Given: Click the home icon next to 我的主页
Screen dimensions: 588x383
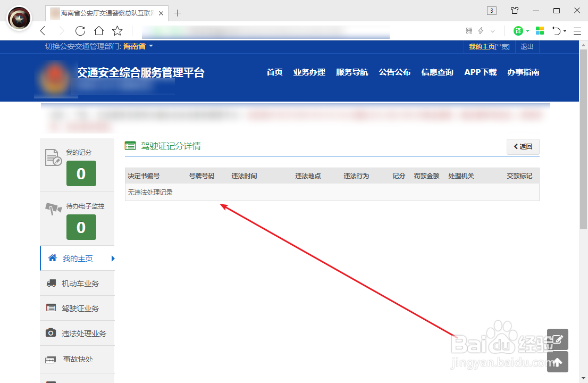Looking at the screenshot, I should (x=52, y=258).
